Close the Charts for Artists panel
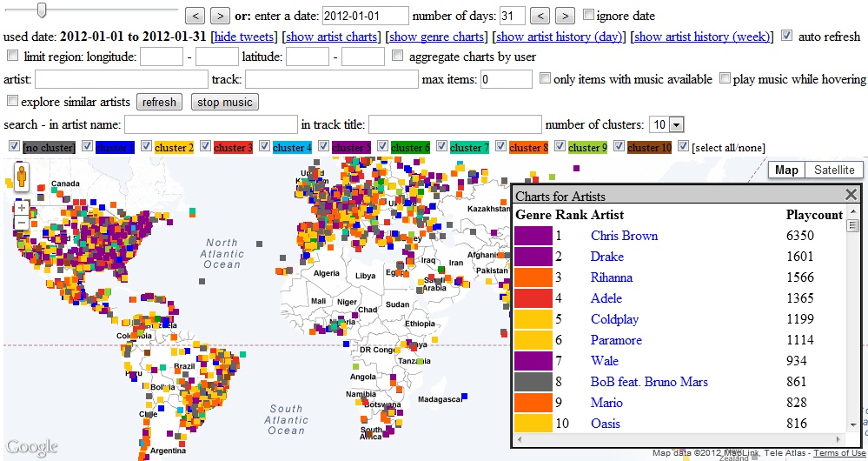This screenshot has height=461, width=868. 851,195
